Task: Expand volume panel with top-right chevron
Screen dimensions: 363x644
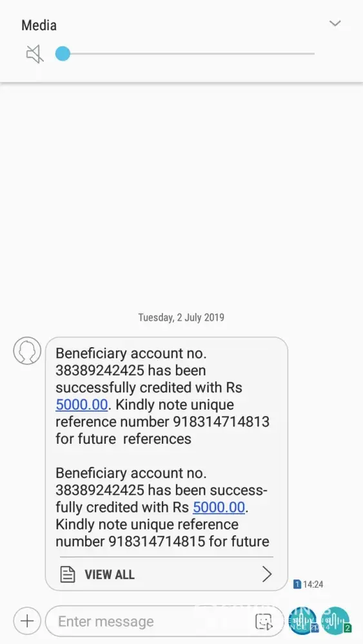Action: point(335,23)
